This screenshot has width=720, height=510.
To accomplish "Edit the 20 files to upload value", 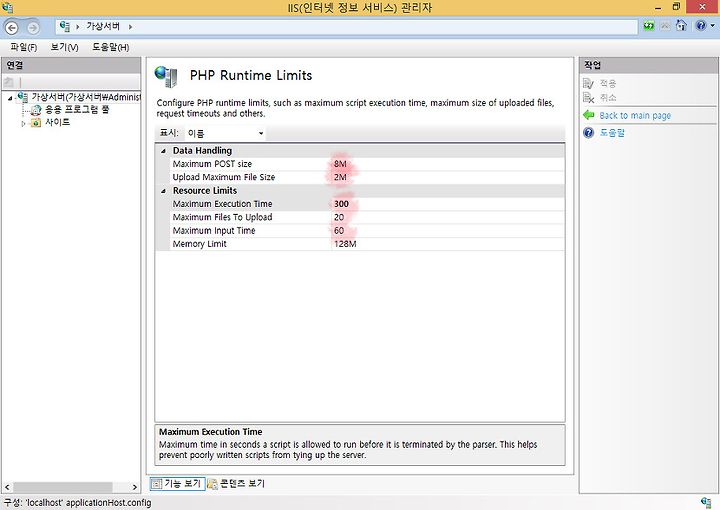I will pos(448,217).
